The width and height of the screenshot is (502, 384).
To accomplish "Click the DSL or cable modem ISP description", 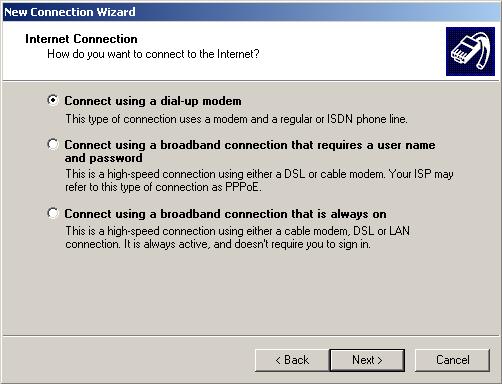I will 259,174.
